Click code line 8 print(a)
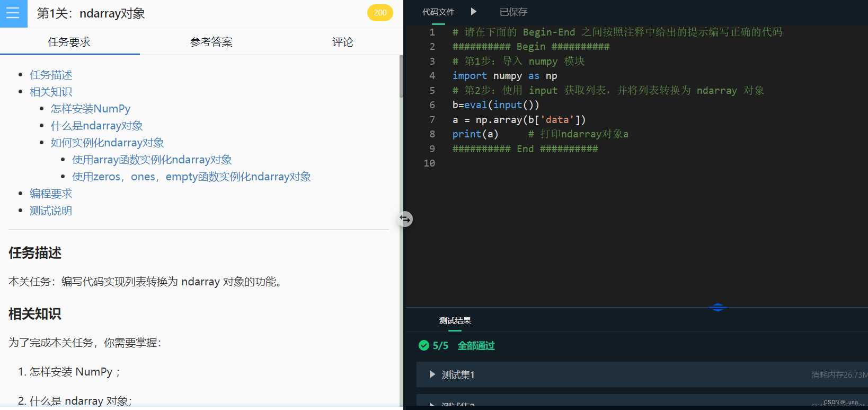 tap(475, 134)
